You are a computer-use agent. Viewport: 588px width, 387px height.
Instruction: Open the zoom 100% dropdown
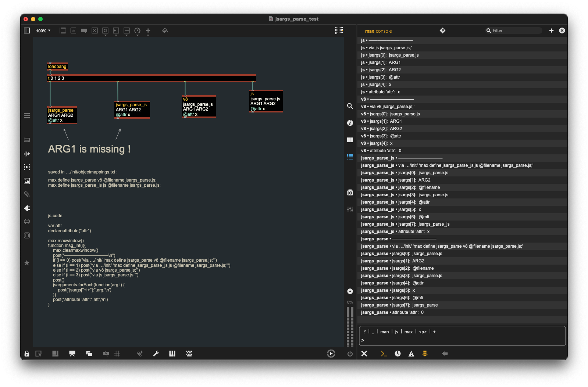(x=43, y=31)
